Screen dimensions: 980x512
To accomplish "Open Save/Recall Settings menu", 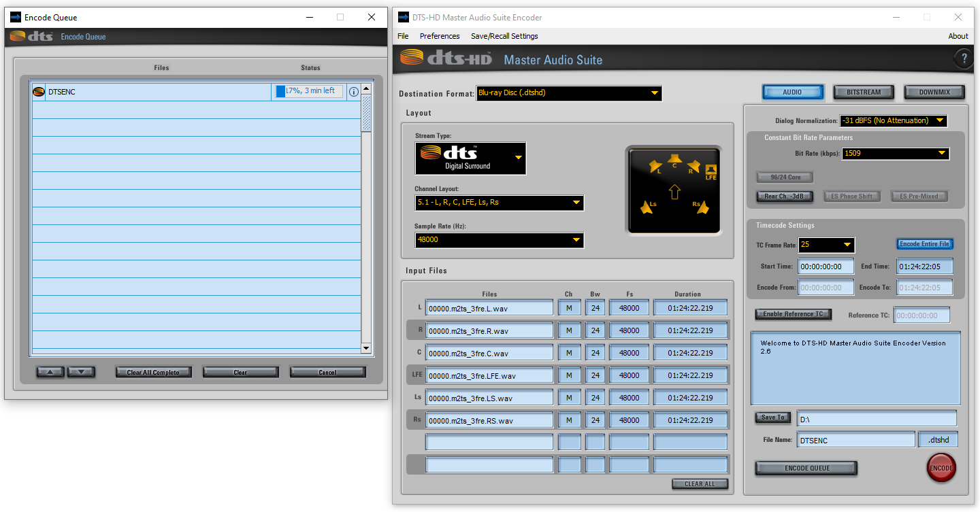I will click(504, 36).
